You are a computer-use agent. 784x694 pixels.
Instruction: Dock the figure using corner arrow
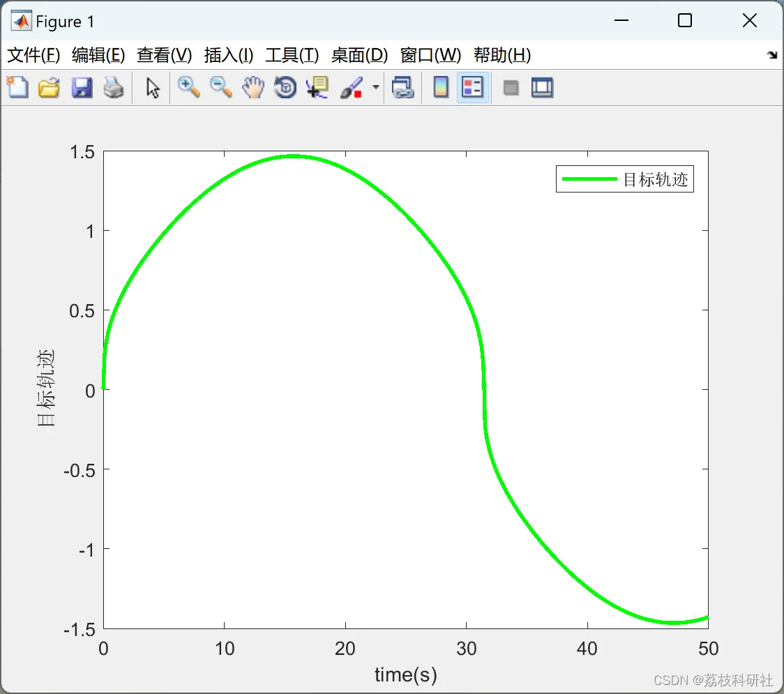pyautogui.click(x=772, y=55)
